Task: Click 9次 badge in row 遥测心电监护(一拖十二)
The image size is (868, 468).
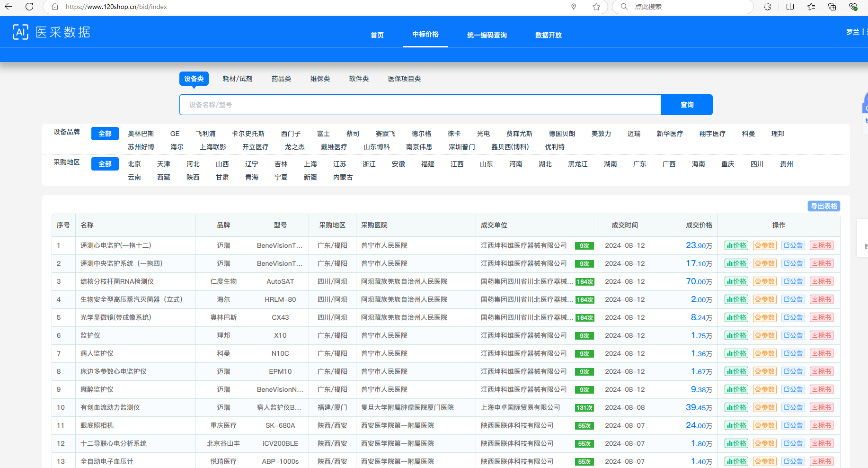Action: click(585, 246)
